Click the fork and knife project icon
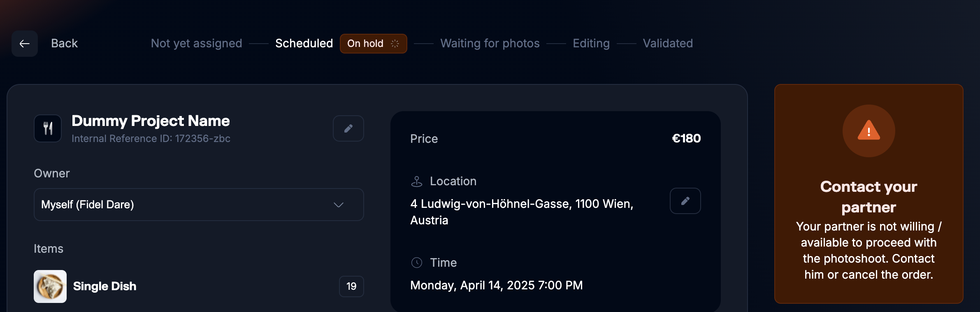Screen dimensions: 980x312 pos(47,128)
